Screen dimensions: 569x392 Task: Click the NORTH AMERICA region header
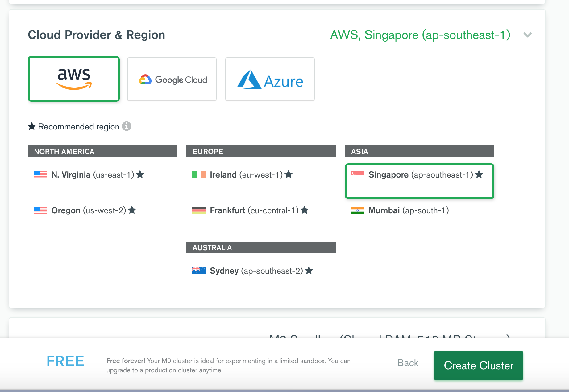tap(102, 151)
